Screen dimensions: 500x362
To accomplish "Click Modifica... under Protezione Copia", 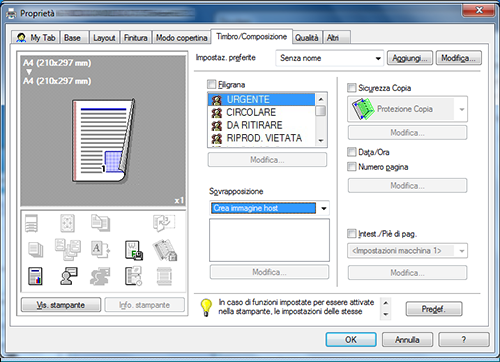I will [x=407, y=133].
